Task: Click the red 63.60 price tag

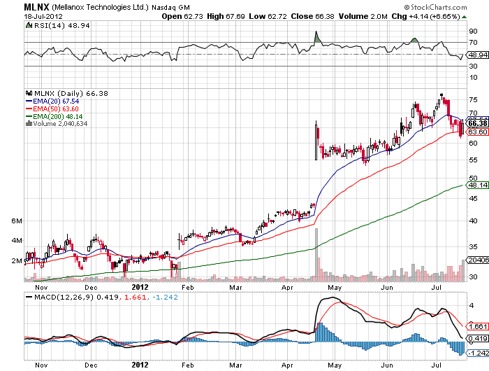Action: click(x=478, y=132)
